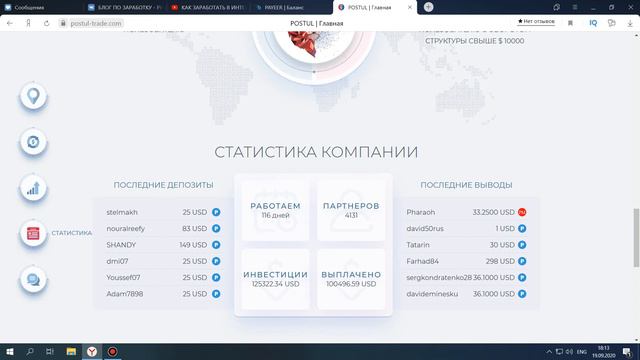Click the Последние выводы heading
The width and height of the screenshot is (640, 360).
coord(466,185)
